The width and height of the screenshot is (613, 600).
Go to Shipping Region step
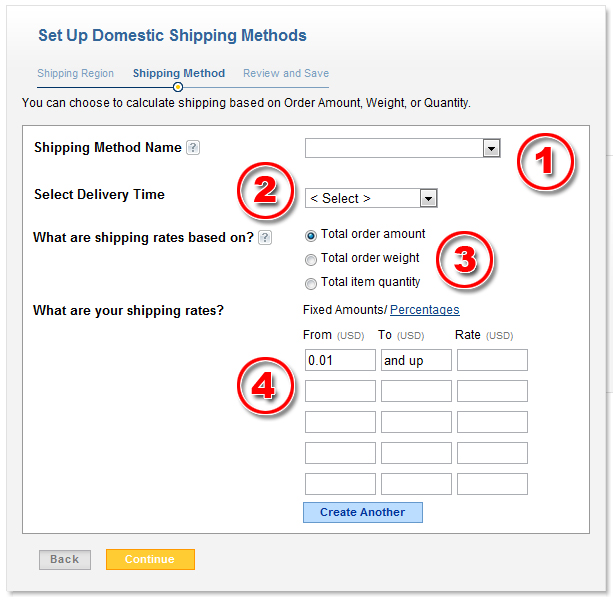click(x=76, y=73)
